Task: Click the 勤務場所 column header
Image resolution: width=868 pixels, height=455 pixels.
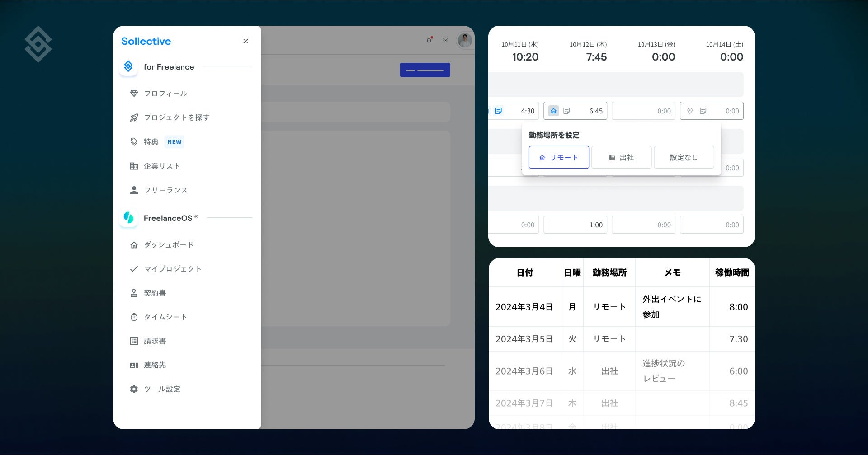Action: coord(609,272)
